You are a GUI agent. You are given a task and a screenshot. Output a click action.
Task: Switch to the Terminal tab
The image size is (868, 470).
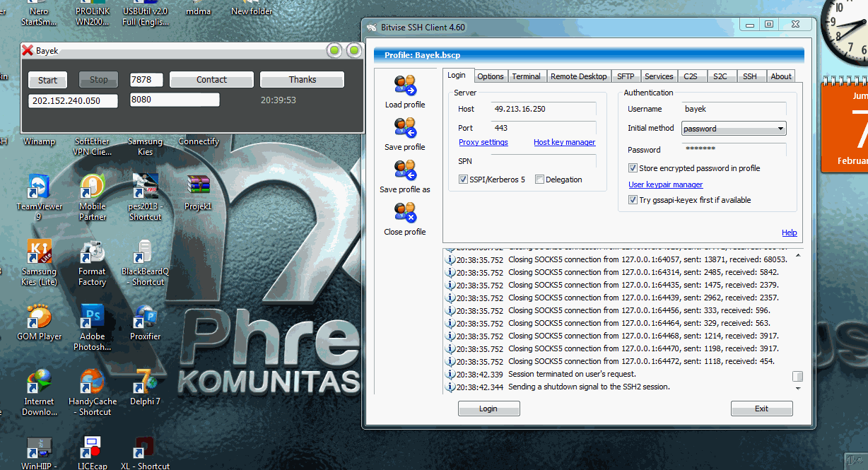pos(526,76)
